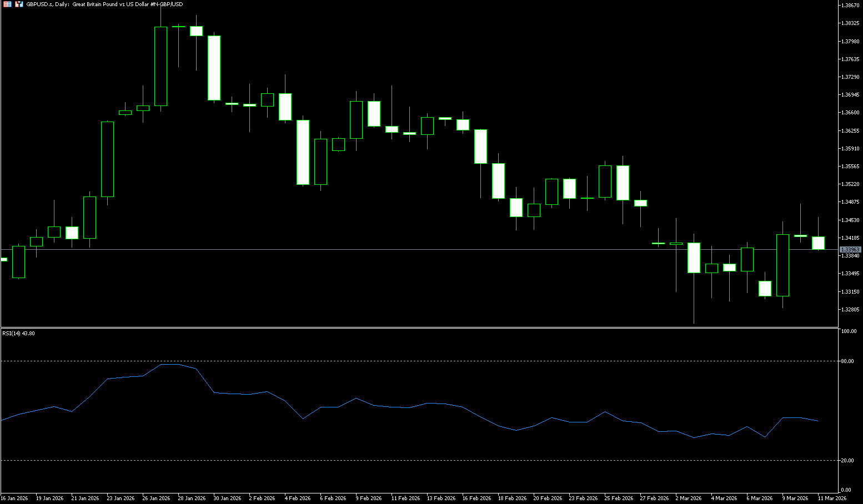Select the 13 Feb 2026 date label

click(441, 498)
